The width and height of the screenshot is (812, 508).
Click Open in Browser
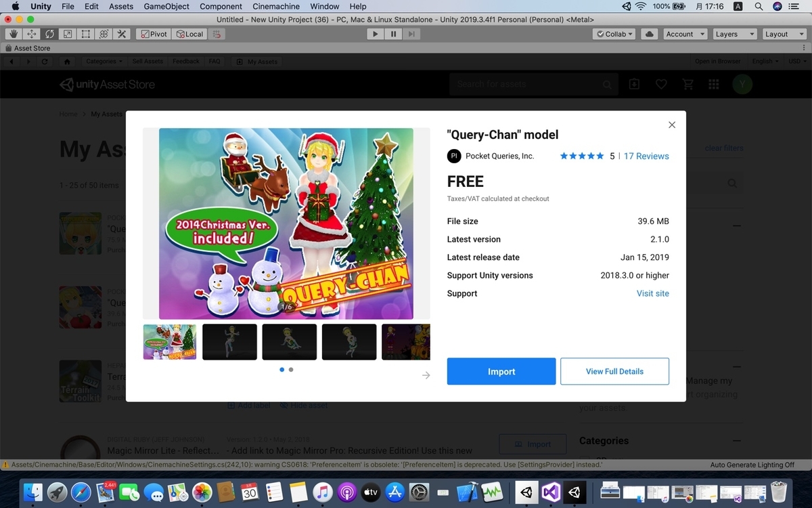[717, 62]
